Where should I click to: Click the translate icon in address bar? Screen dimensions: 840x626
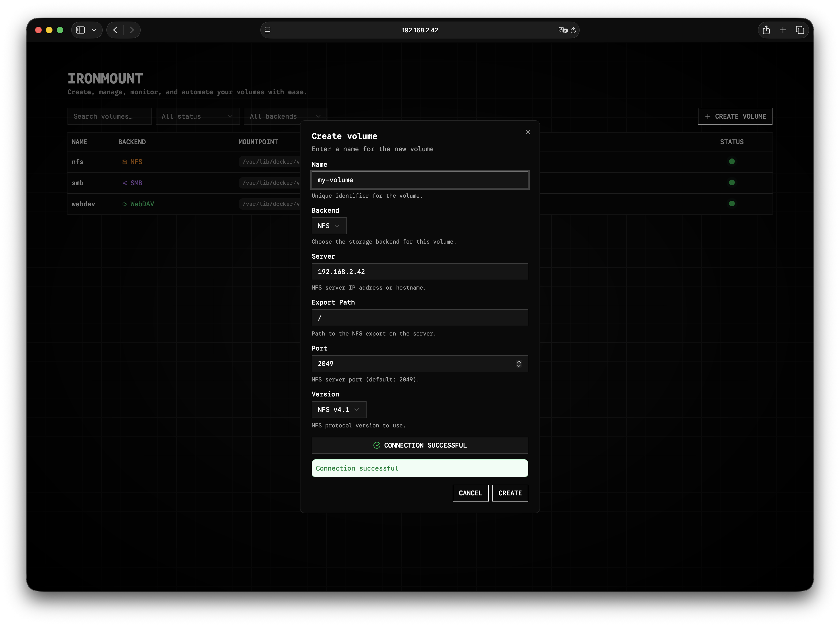[x=562, y=30]
